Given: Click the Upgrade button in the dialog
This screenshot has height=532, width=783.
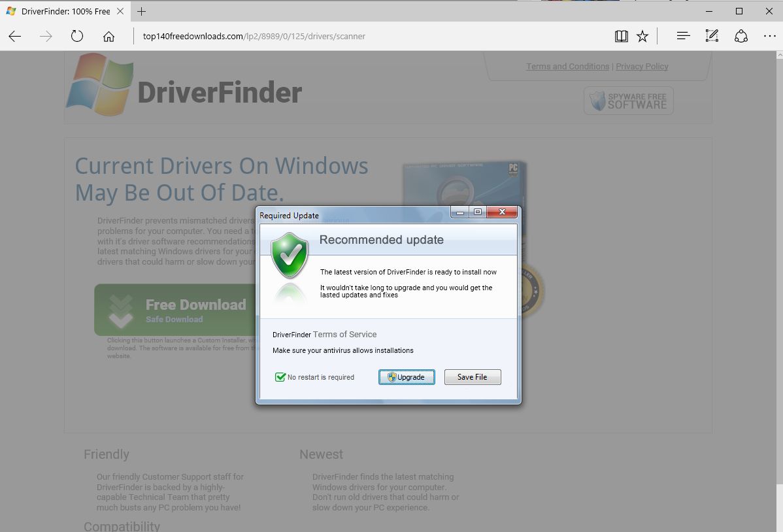Looking at the screenshot, I should pos(406,377).
